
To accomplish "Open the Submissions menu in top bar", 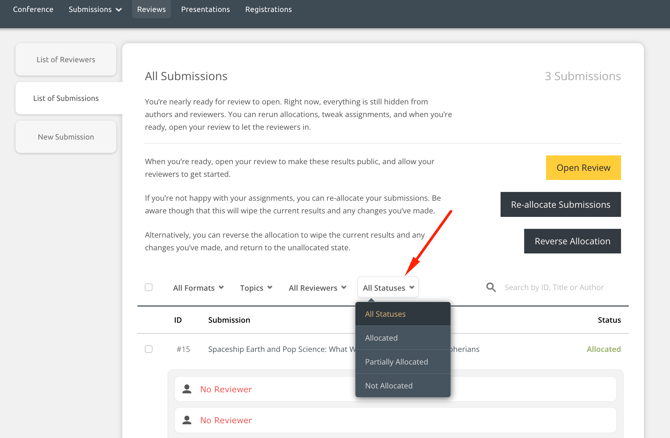I will [x=95, y=10].
